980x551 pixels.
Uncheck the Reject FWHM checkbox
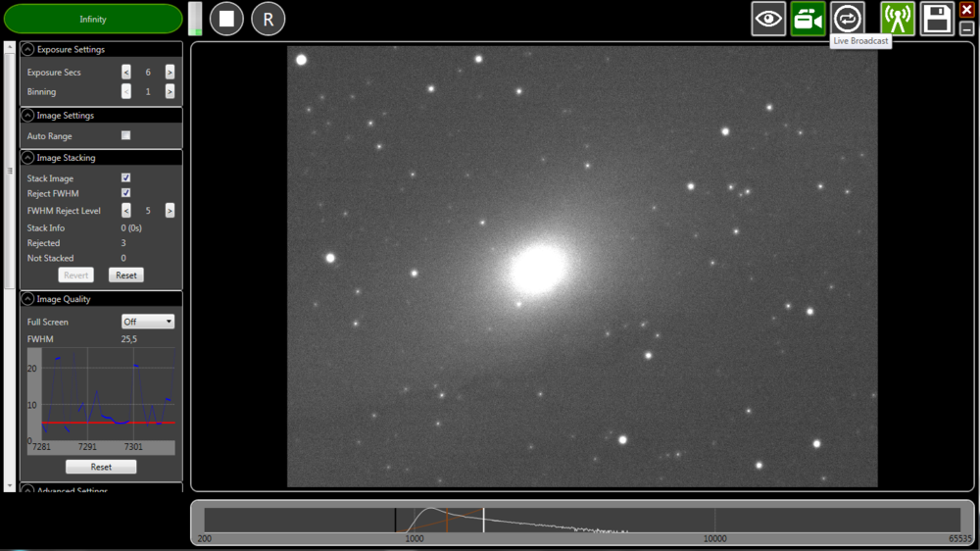coord(125,193)
